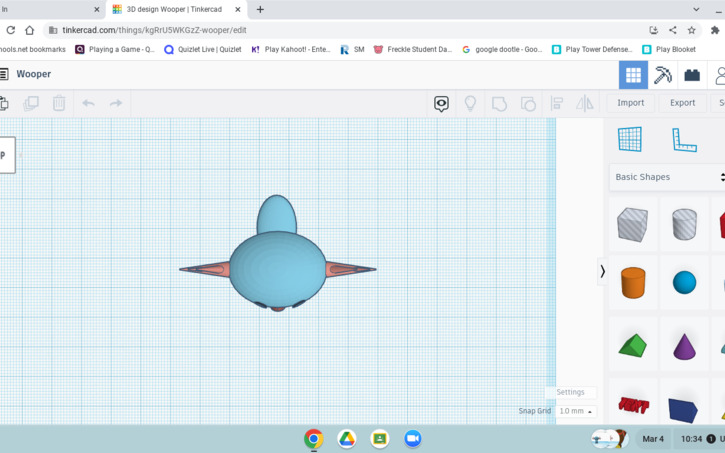Image resolution: width=725 pixels, height=453 pixels.
Task: Open the Extensions puzzle icon
Action: coord(715,30)
